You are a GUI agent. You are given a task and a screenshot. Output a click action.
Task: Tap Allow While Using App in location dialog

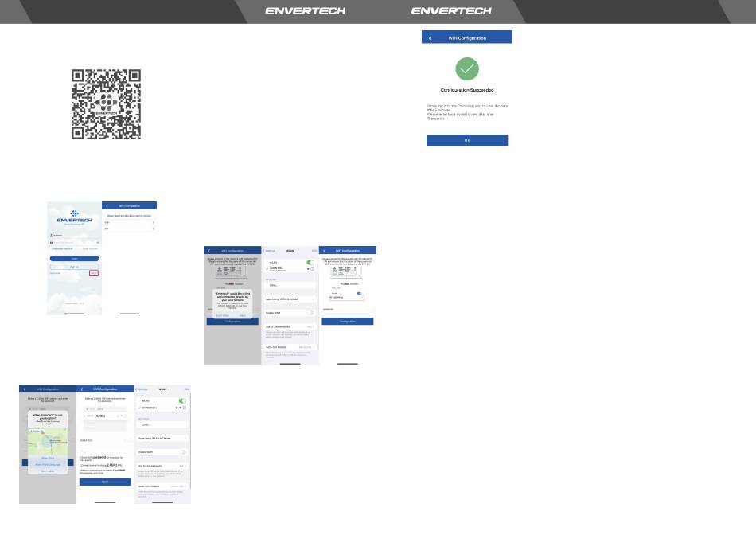tap(48, 465)
